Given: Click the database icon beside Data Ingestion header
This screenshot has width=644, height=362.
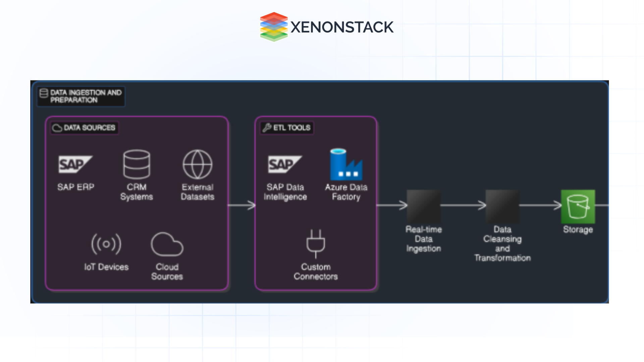Looking at the screenshot, I should tap(43, 93).
